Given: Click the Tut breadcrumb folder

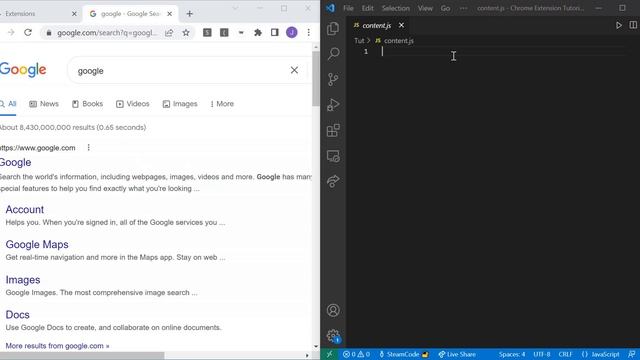Looking at the screenshot, I should (359, 40).
